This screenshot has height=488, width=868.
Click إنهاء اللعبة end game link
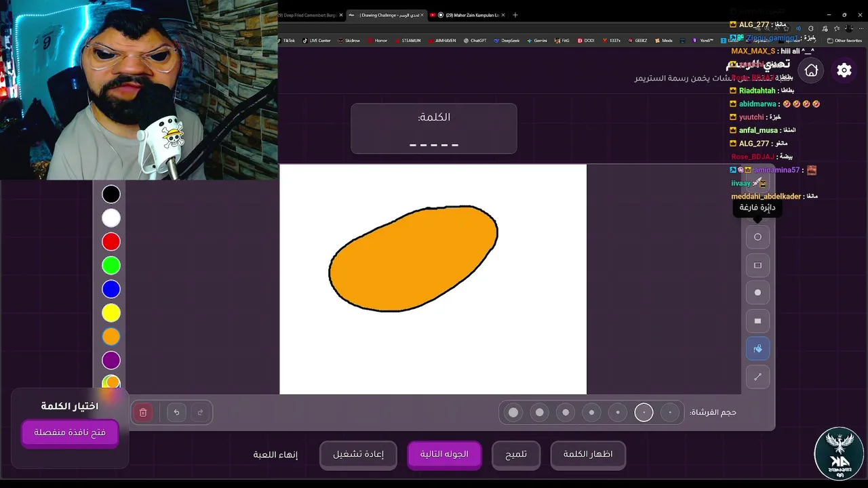click(275, 455)
